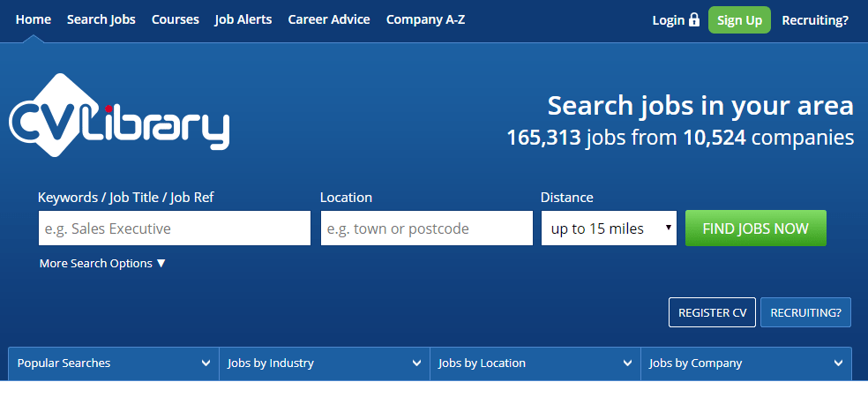Click the REGISTER CV button
Viewport: 868px width, 397px height.
(x=713, y=312)
